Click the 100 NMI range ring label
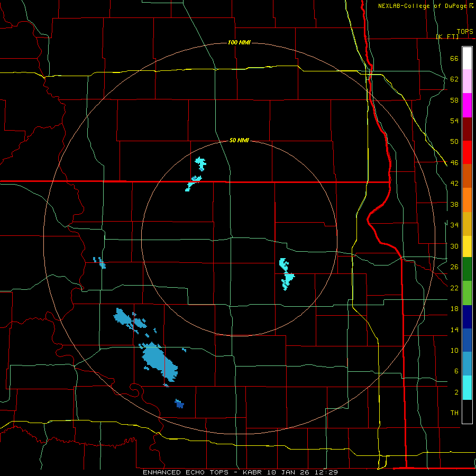 pos(239,42)
